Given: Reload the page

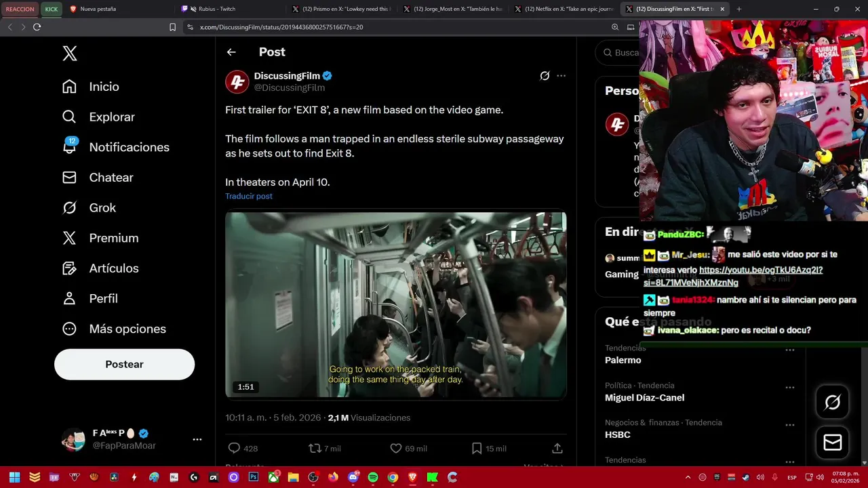Looking at the screenshot, I should 37,27.
